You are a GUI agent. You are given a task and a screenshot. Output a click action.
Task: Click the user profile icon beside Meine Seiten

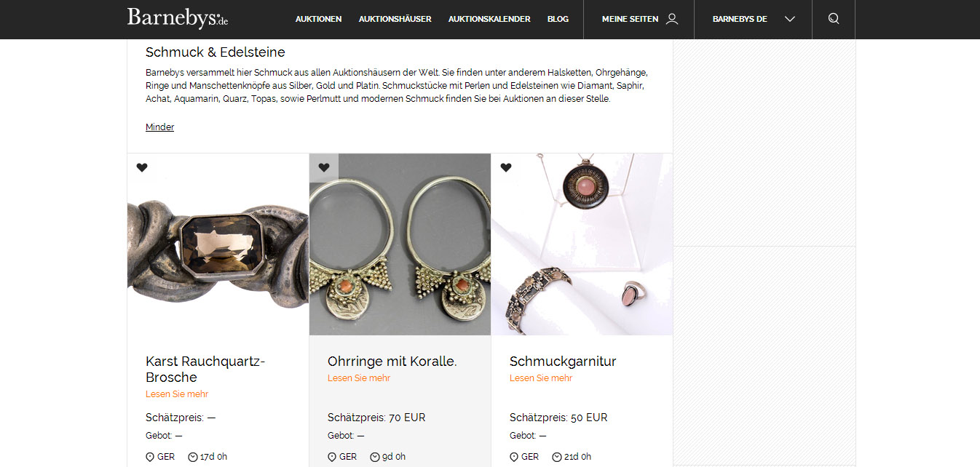click(x=672, y=19)
